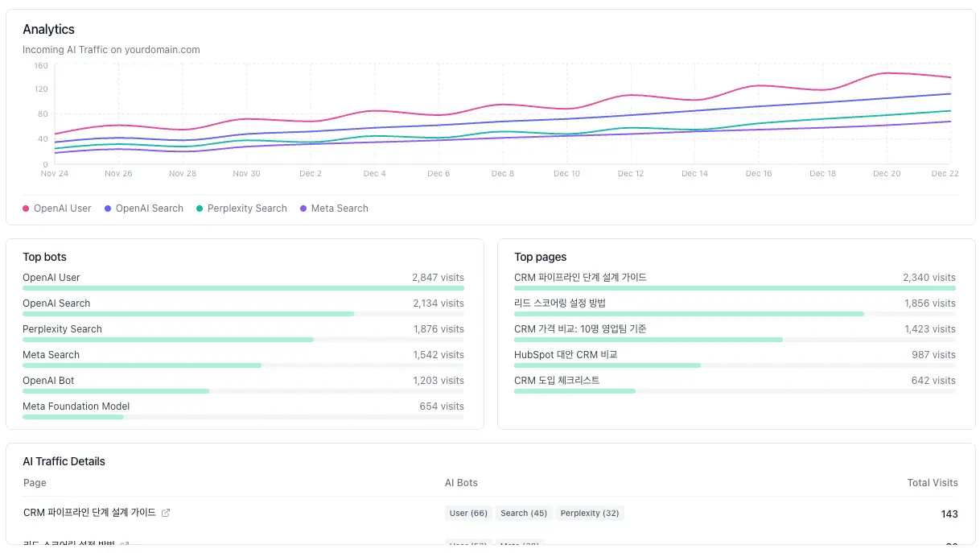The image size is (980, 553).
Task: Click the pink OpenAI User legend dot
Action: (x=27, y=208)
